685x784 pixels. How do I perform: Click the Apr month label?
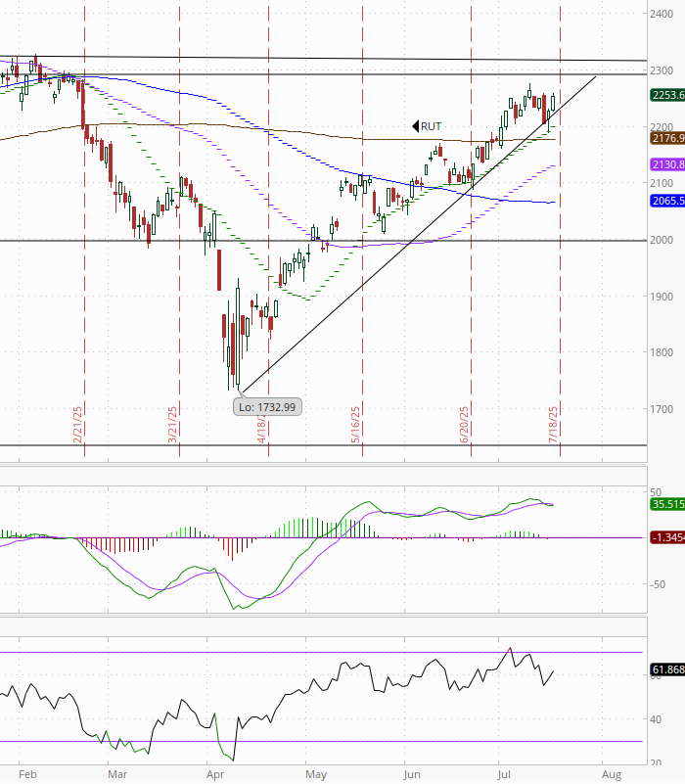[x=215, y=774]
